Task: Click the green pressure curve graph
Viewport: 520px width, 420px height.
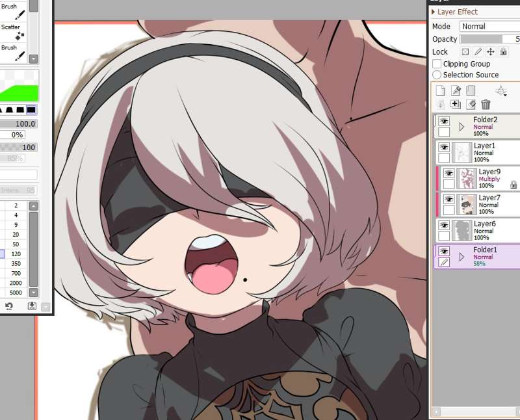Action: coord(19,85)
